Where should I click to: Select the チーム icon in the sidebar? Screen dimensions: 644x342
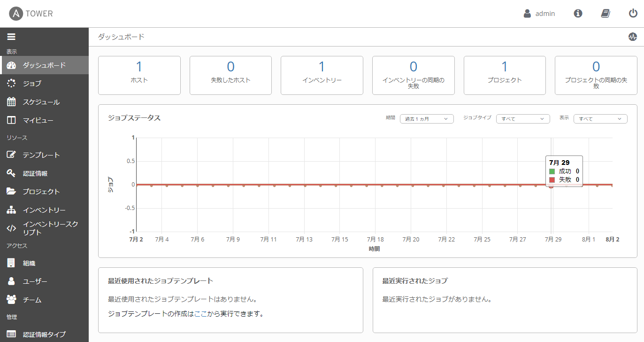tap(12, 299)
